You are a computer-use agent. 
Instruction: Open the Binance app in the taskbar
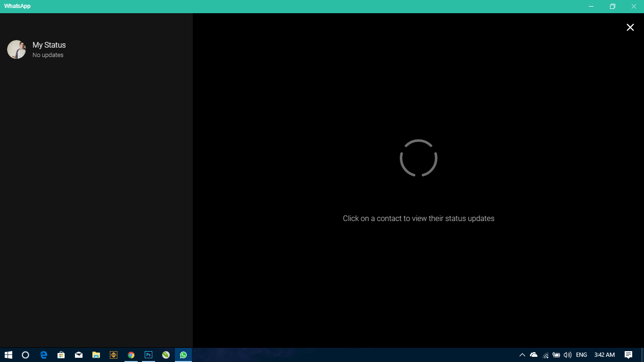coord(114,355)
